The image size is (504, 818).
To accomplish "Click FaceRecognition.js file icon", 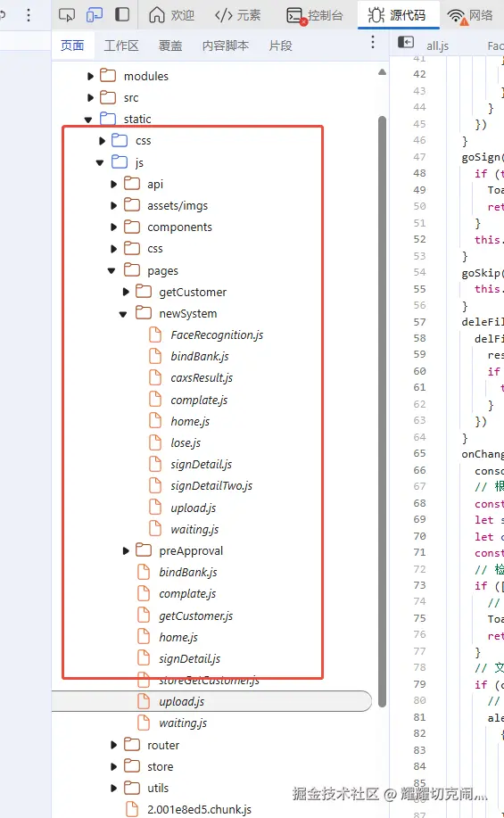I will [x=155, y=335].
